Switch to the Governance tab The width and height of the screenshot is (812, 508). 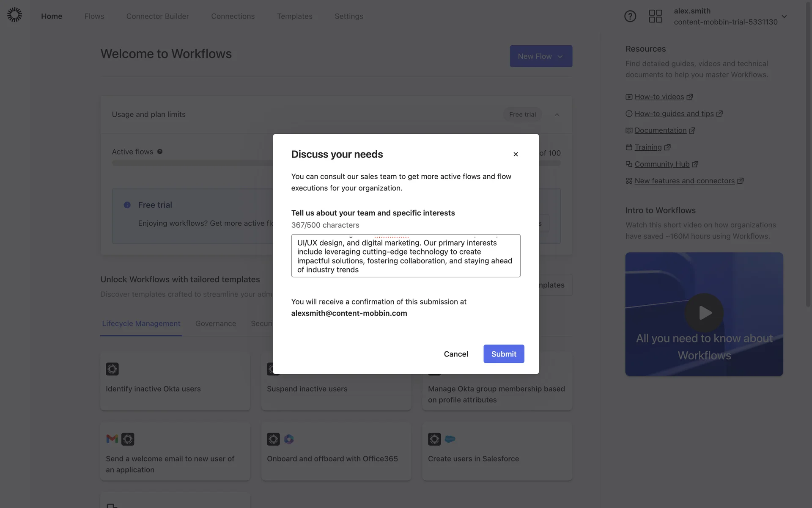coord(215,323)
